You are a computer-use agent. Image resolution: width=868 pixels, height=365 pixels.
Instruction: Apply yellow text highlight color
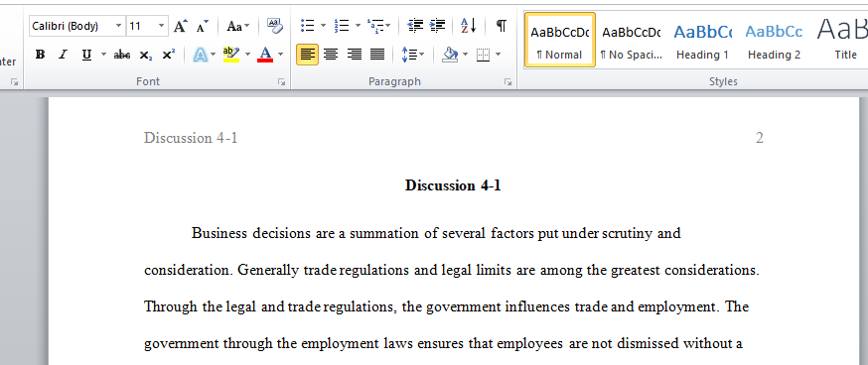[x=231, y=55]
